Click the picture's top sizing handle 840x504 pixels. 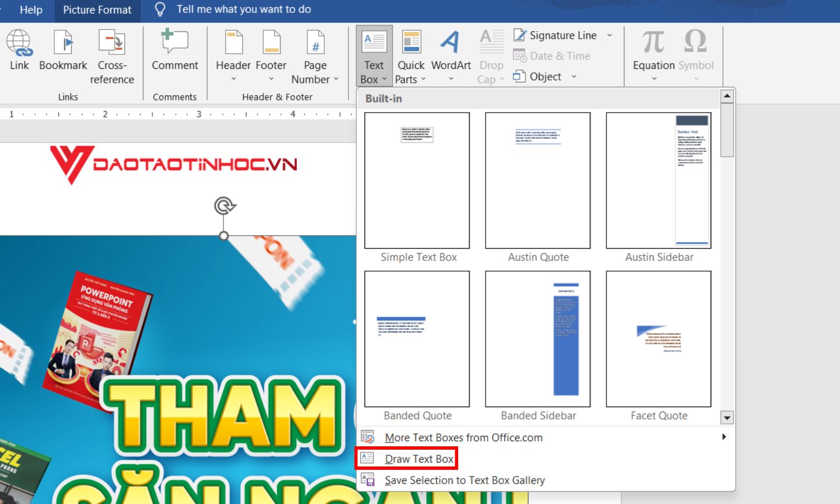(224, 236)
